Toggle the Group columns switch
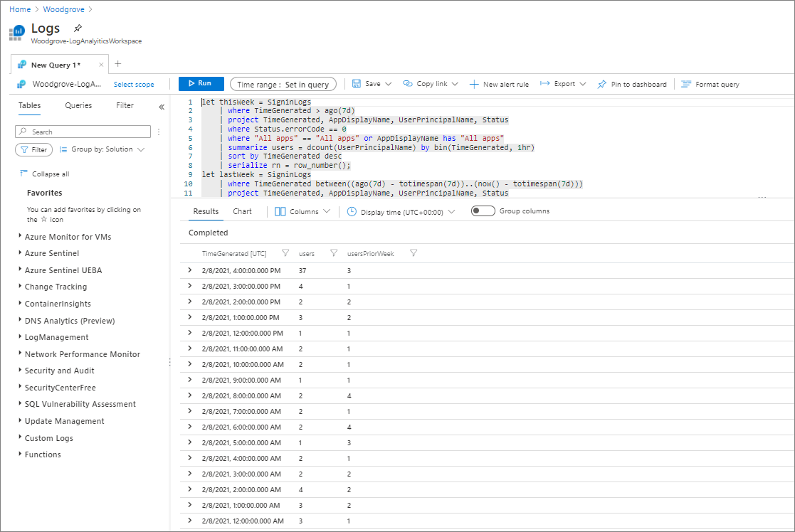This screenshot has height=532, width=795. 483,211
